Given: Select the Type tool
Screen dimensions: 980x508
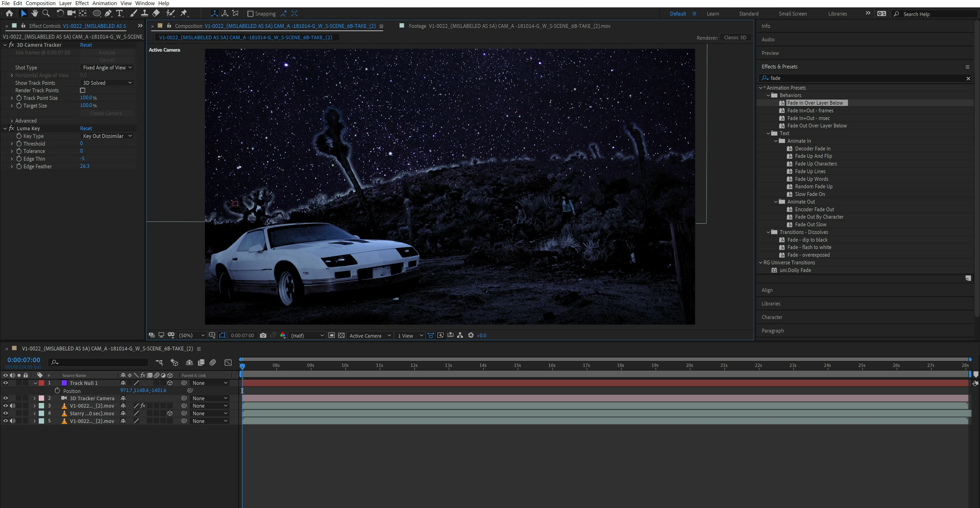Looking at the screenshot, I should pos(119,13).
